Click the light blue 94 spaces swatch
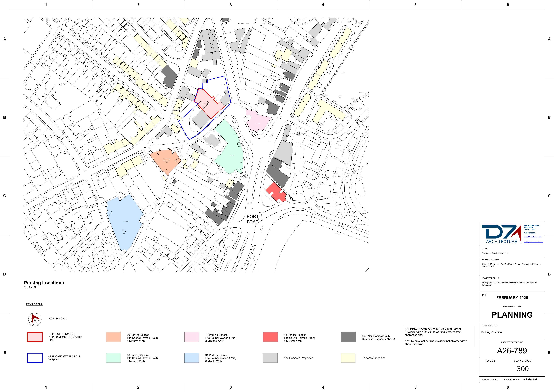Viewport: 554px width, 392px height. click(192, 358)
